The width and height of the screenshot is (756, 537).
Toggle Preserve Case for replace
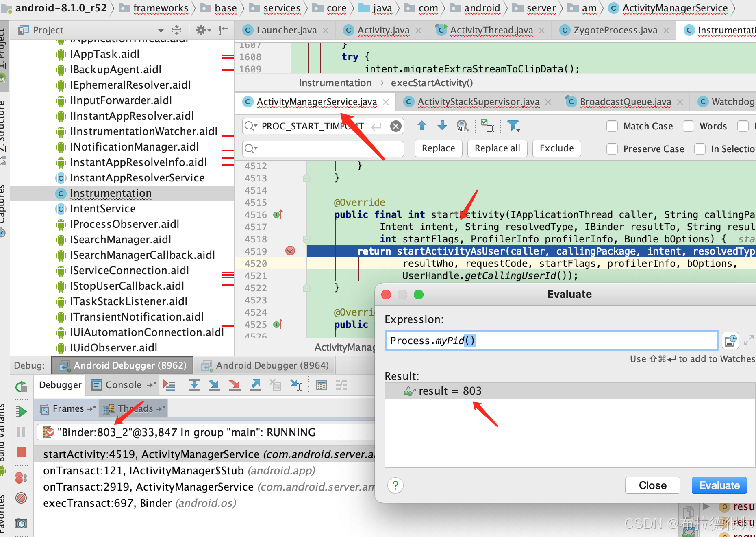click(x=612, y=149)
